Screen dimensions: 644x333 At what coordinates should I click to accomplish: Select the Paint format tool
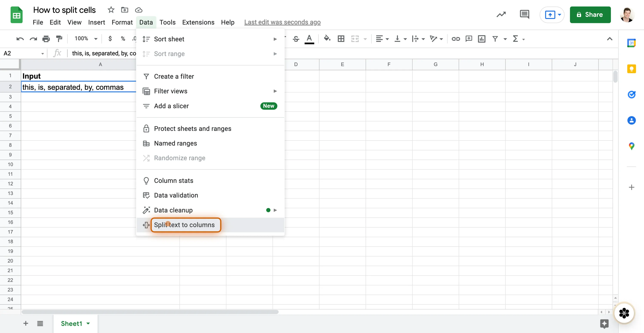59,39
